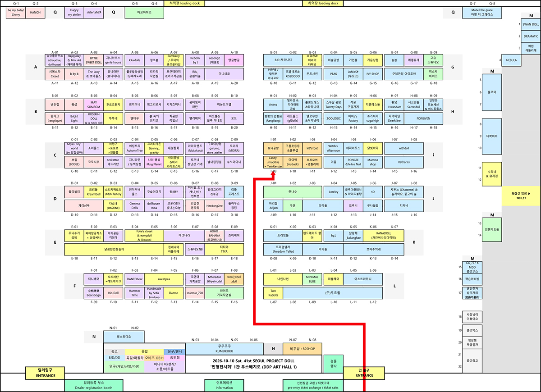Click the 'B2SHOP' booth cell
541x392 pixels.
303,348
